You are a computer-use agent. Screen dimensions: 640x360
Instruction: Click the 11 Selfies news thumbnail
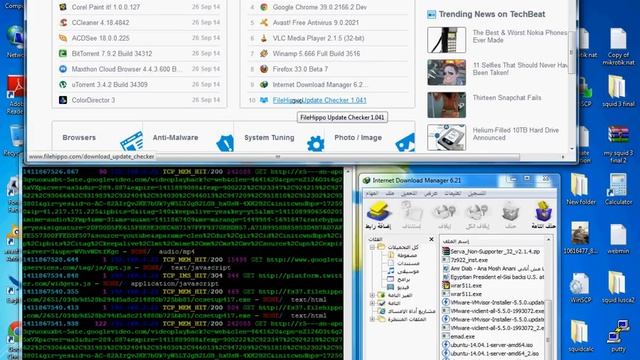point(447,72)
